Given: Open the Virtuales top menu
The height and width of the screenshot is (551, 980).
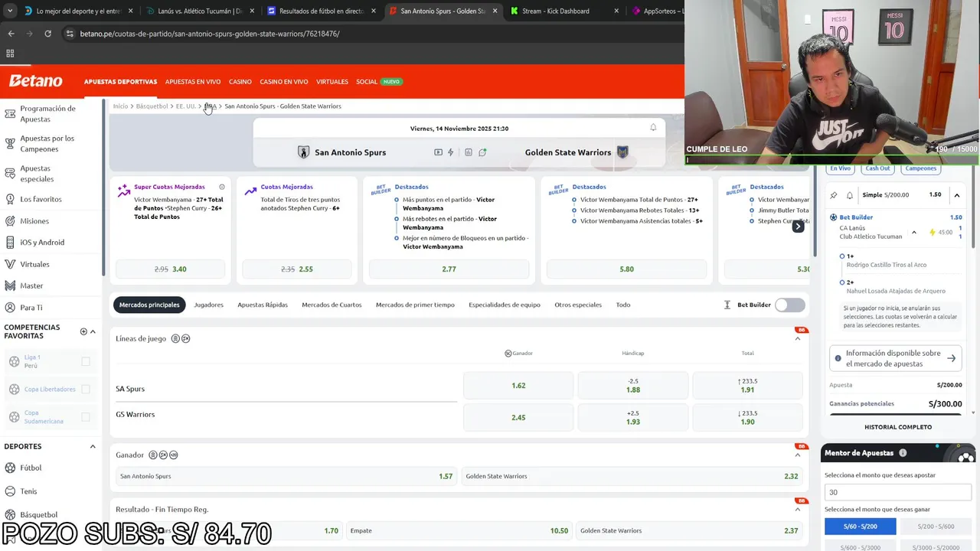Looking at the screenshot, I should (332, 82).
